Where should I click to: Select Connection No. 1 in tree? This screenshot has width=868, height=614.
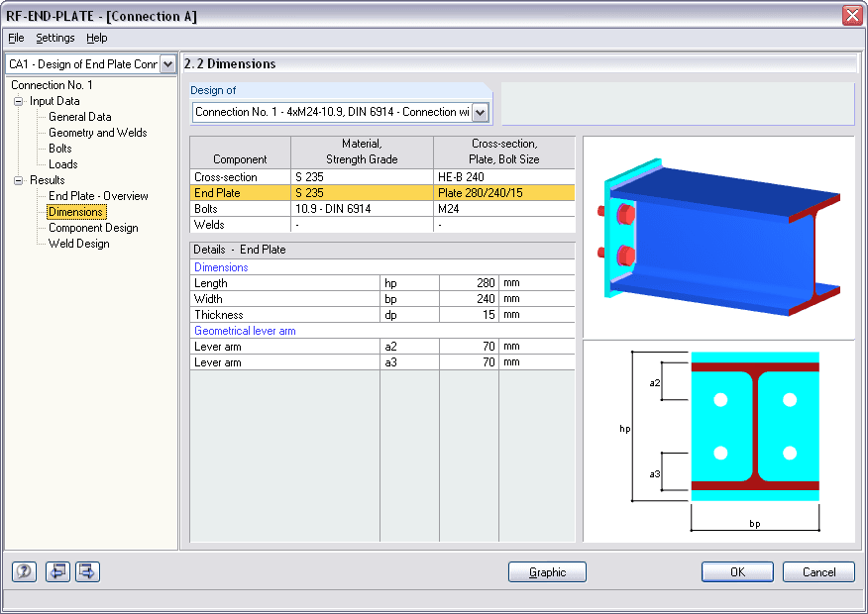click(53, 85)
